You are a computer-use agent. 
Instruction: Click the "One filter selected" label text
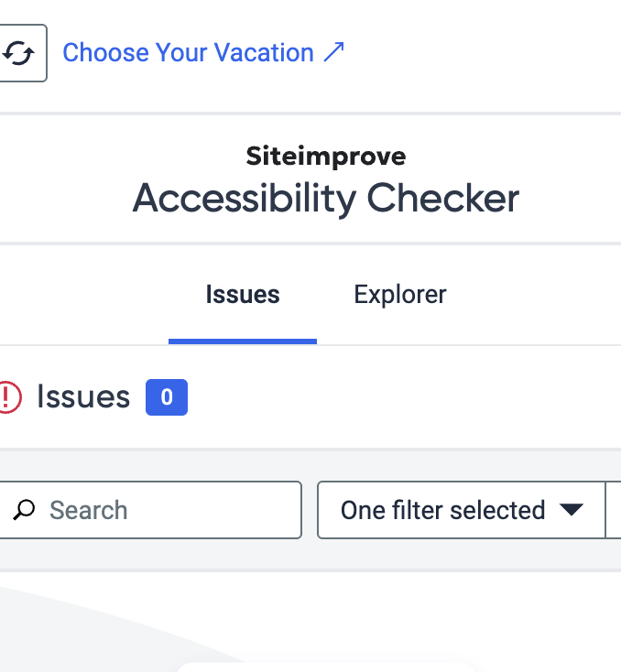click(x=443, y=510)
